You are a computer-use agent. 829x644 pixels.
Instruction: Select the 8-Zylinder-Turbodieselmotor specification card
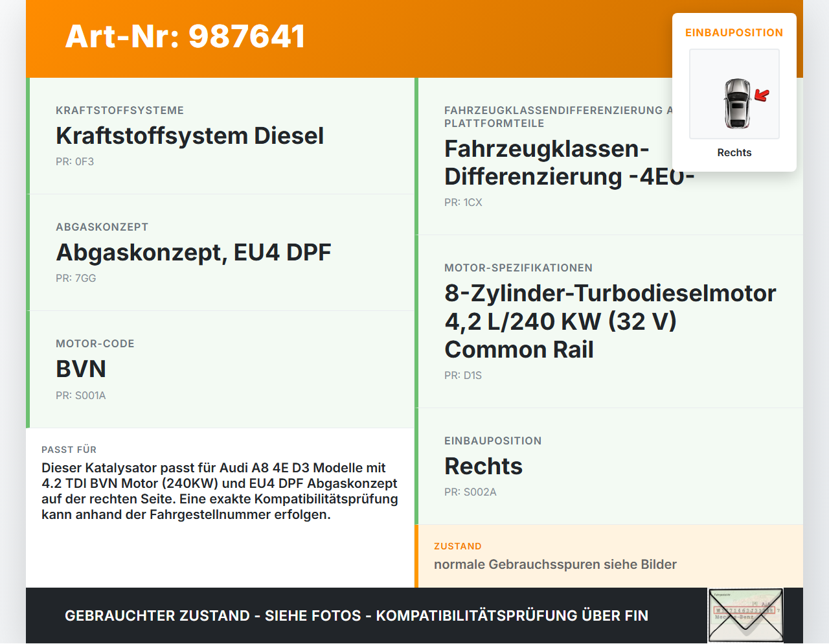(x=609, y=321)
